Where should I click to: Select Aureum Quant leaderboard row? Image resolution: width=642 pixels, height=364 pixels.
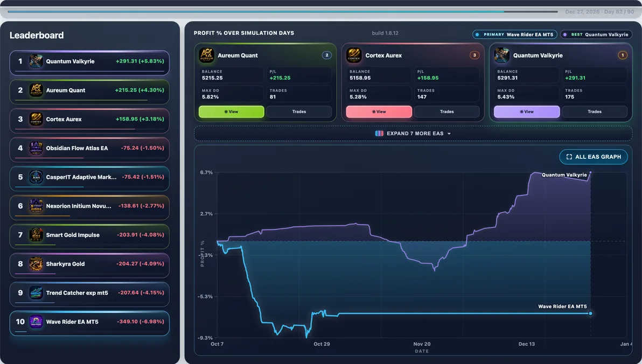point(89,92)
